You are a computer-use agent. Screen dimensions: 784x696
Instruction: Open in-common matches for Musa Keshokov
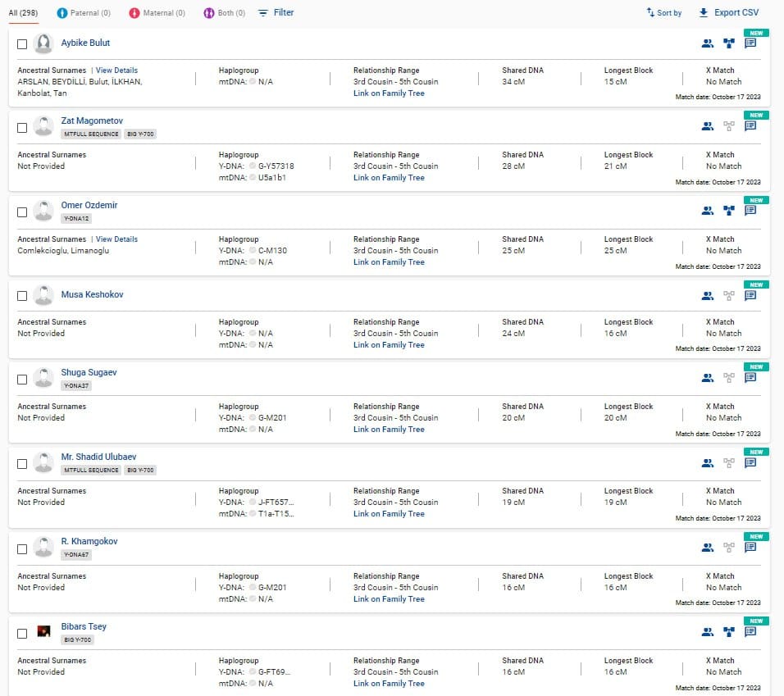707,296
